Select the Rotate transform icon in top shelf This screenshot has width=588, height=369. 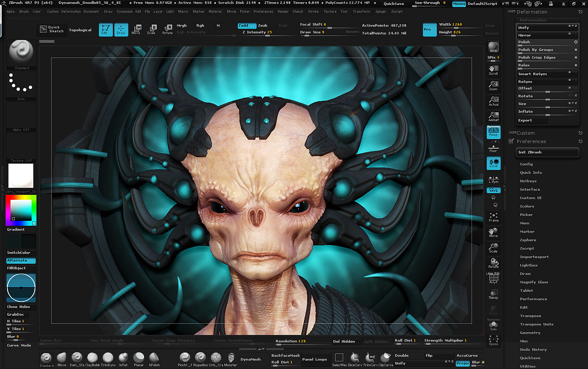167,29
